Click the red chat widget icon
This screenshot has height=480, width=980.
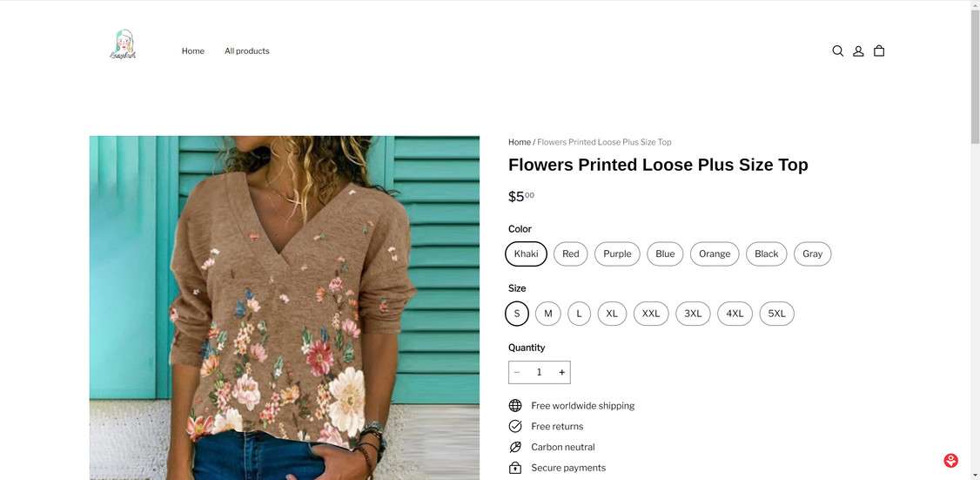[x=950, y=461]
